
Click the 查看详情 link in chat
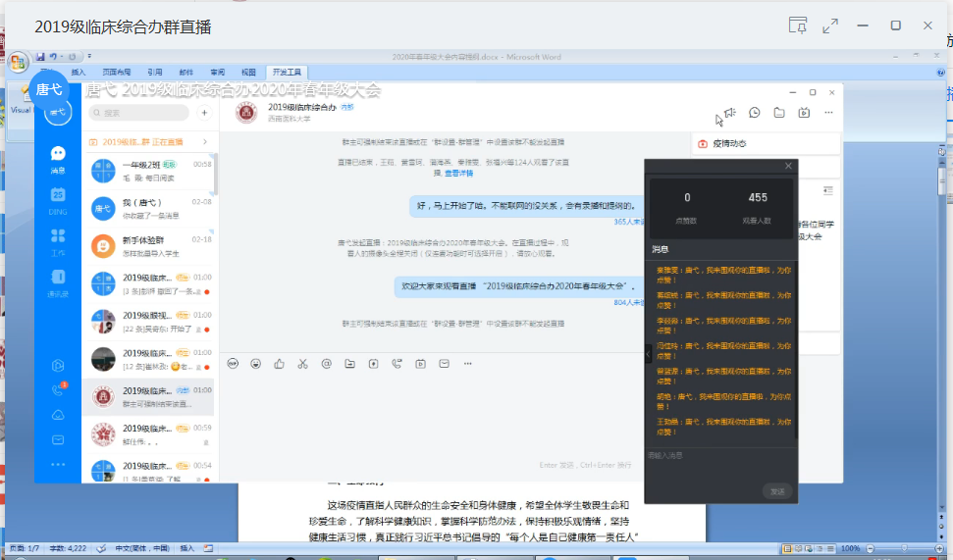click(x=459, y=174)
